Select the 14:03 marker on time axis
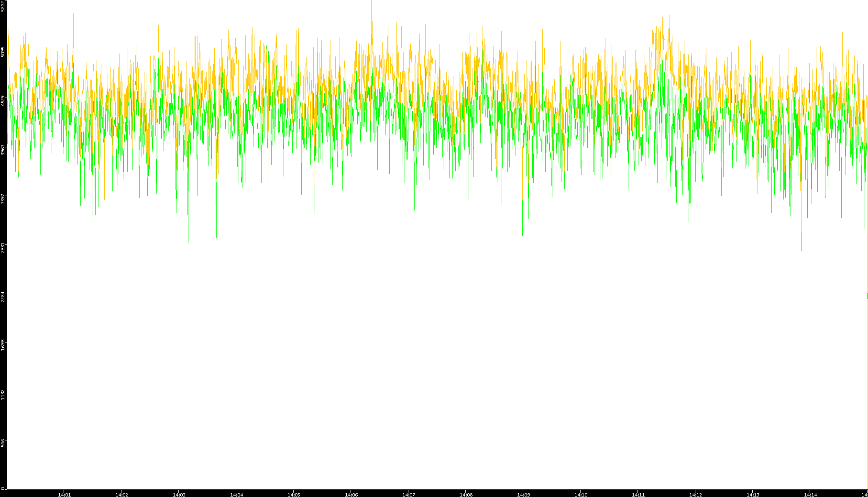Image resolution: width=868 pixels, height=497 pixels. tap(179, 494)
